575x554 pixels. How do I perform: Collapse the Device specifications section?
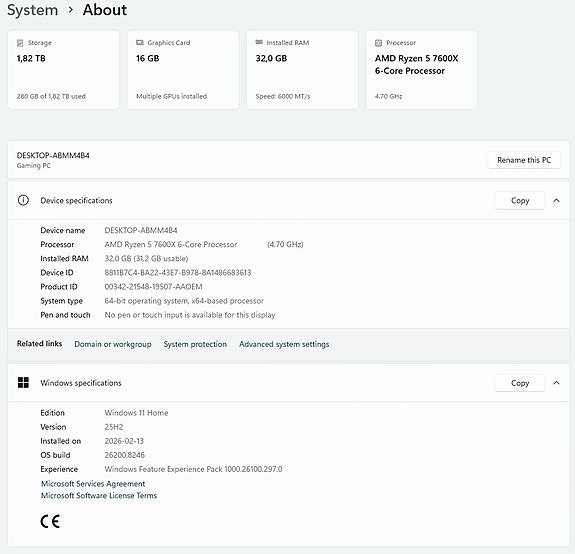click(556, 201)
